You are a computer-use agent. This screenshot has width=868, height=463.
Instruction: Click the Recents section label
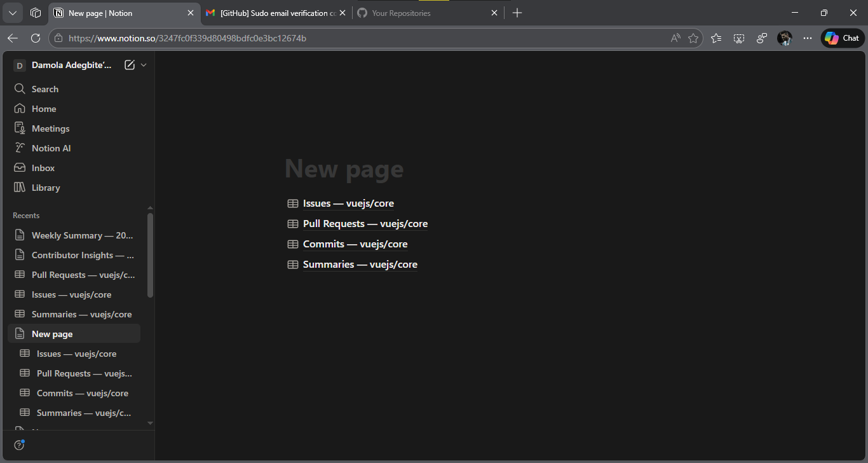pos(26,216)
